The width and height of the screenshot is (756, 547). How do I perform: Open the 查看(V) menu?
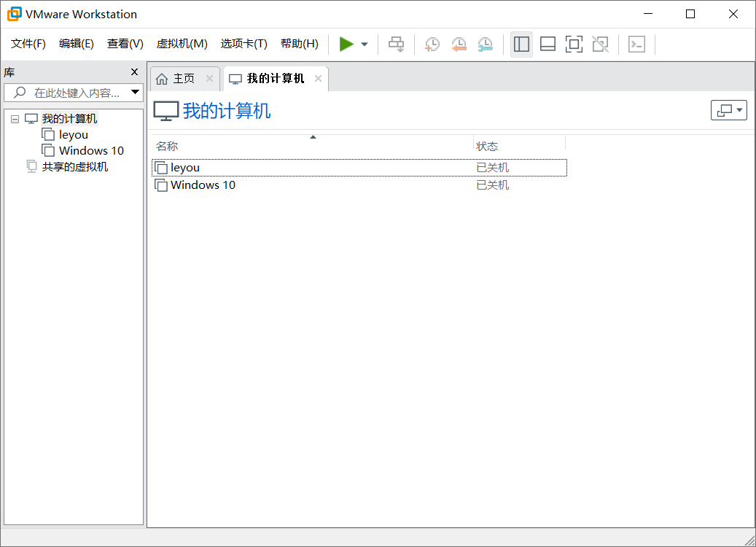[125, 44]
